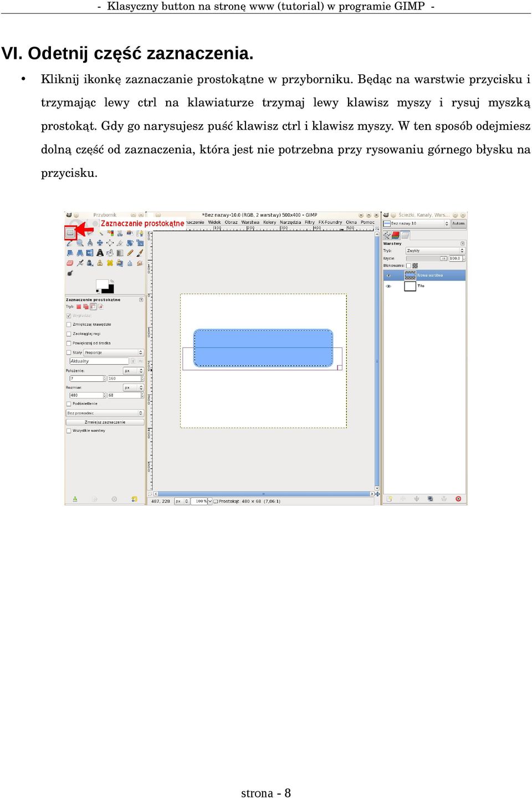Viewport: 532px width, 798px height.
Task: Choose the Scissors Select tool
Action: click(x=120, y=233)
